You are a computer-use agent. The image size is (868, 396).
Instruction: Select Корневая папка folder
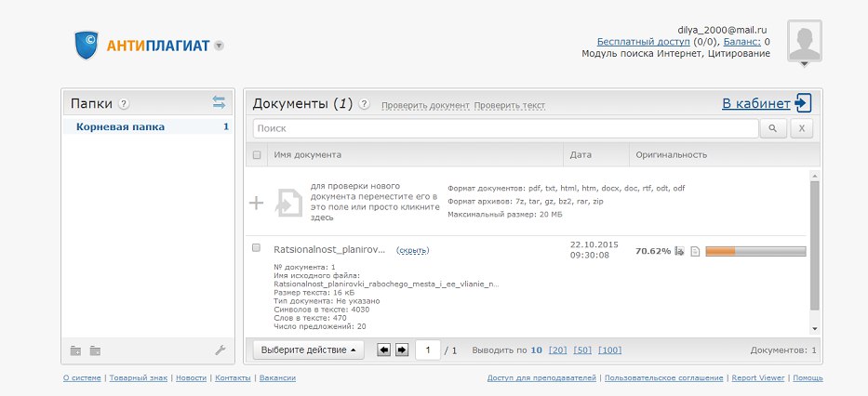coord(121,126)
